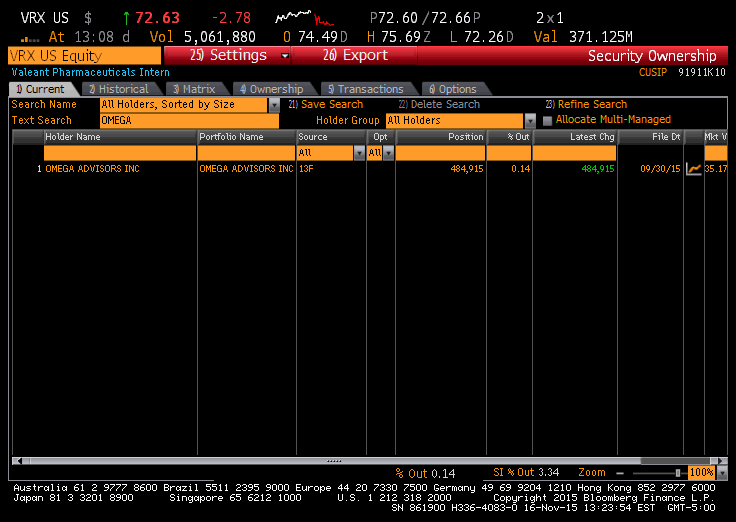Expand Holder Group dropdown arrow
This screenshot has height=522, width=736.
[x=530, y=121]
